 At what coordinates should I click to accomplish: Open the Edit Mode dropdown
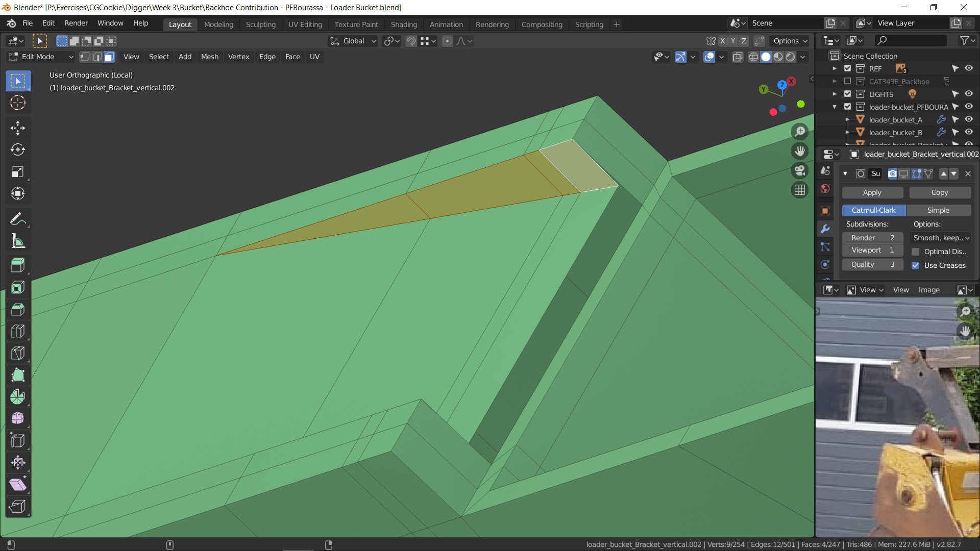[41, 57]
